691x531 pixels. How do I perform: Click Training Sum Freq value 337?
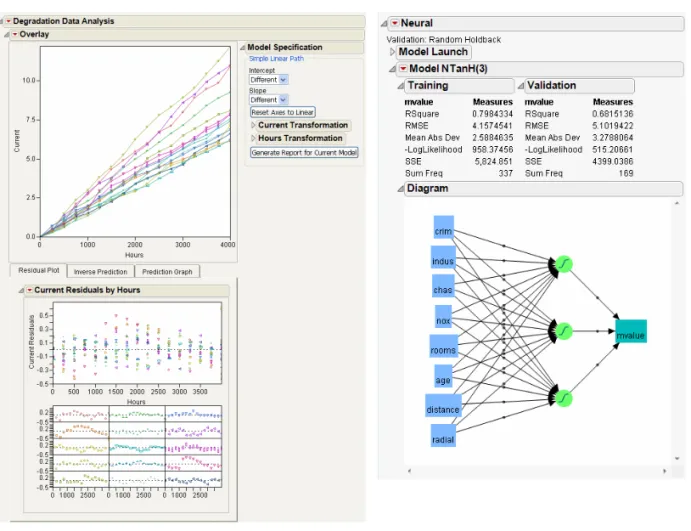point(505,174)
